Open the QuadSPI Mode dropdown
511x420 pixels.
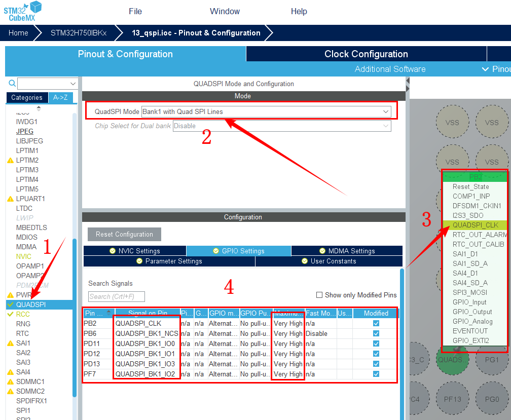[266, 111]
